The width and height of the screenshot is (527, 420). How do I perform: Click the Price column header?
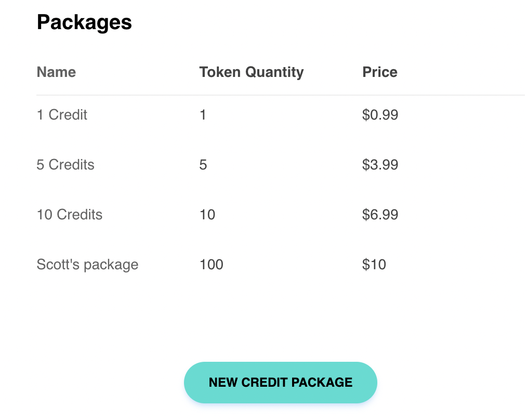[x=380, y=72]
